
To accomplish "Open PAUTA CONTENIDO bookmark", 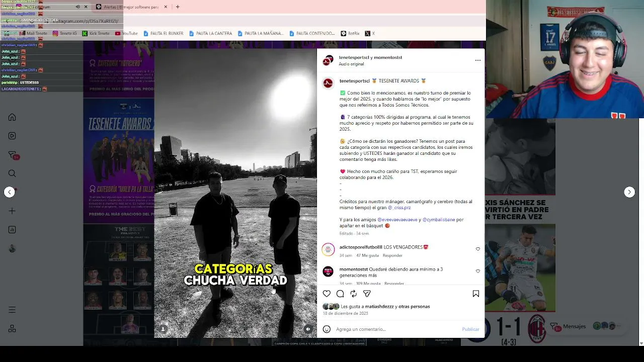I will coord(312,34).
